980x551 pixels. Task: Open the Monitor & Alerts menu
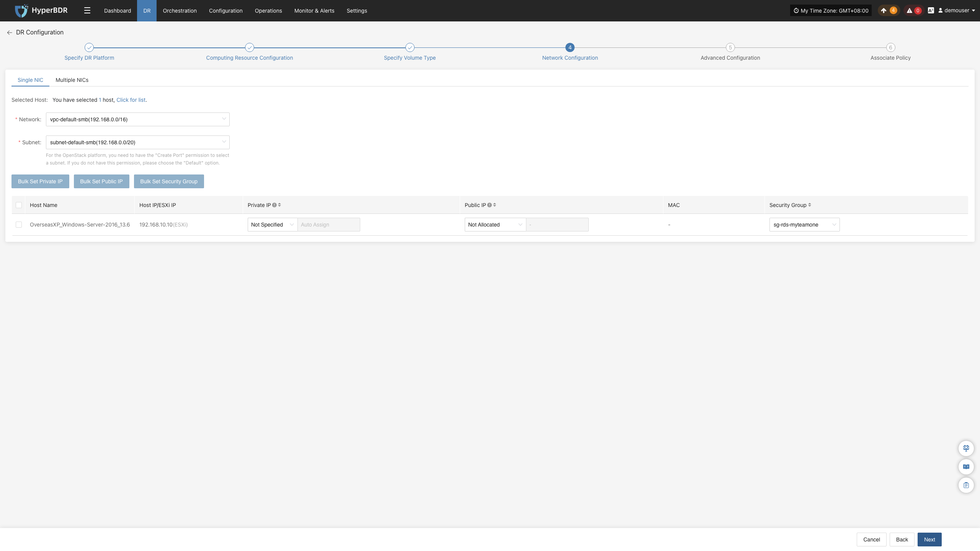pos(314,11)
